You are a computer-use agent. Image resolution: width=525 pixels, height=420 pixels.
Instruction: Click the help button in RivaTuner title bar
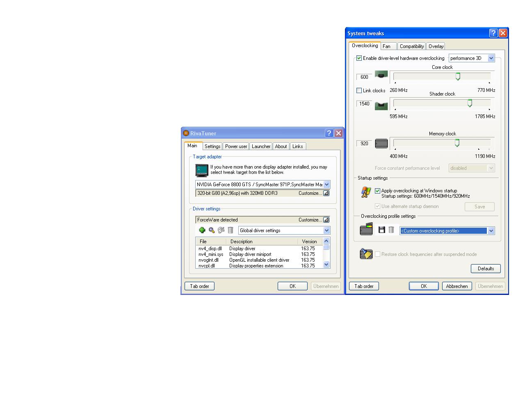pyautogui.click(x=329, y=133)
